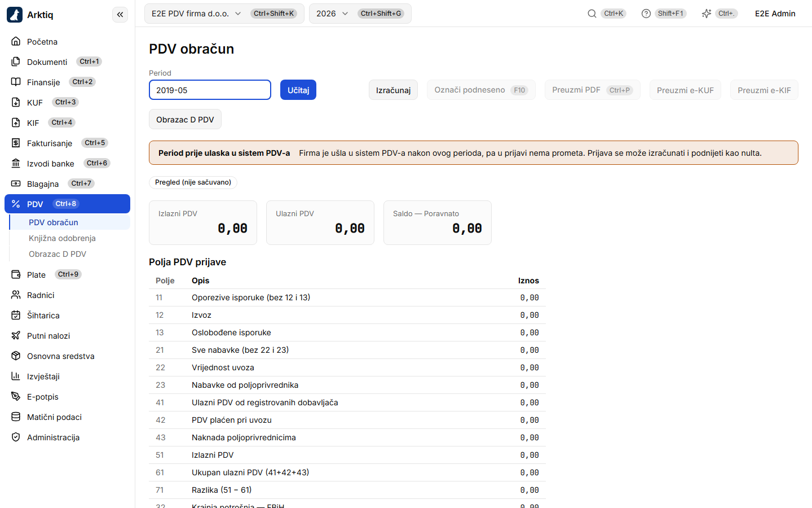Click the Plate wallet icon
The width and height of the screenshot is (812, 508).
pyautogui.click(x=16, y=274)
